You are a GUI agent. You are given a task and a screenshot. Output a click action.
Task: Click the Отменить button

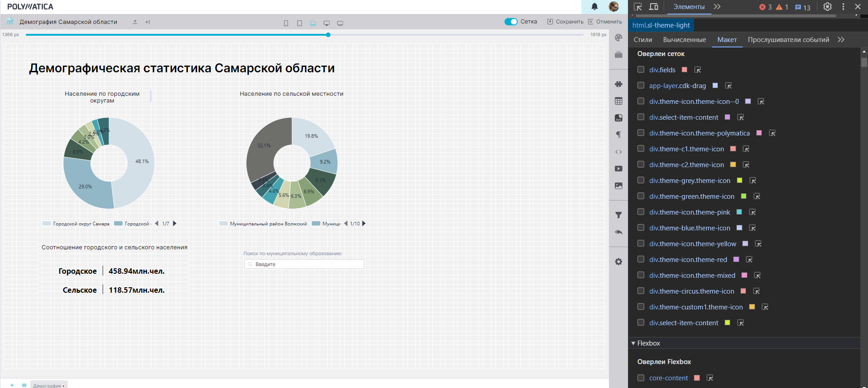[x=605, y=22]
